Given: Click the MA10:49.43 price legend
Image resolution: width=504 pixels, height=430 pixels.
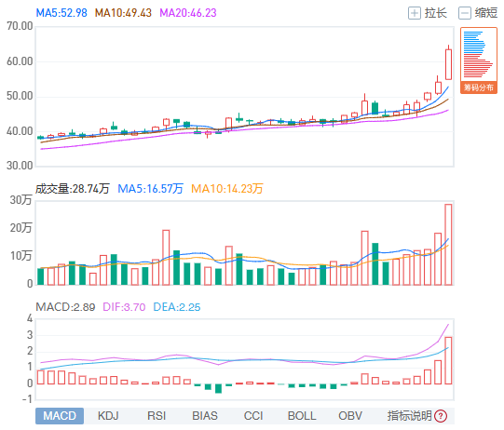Looking at the screenshot, I should pyautogui.click(x=123, y=13).
